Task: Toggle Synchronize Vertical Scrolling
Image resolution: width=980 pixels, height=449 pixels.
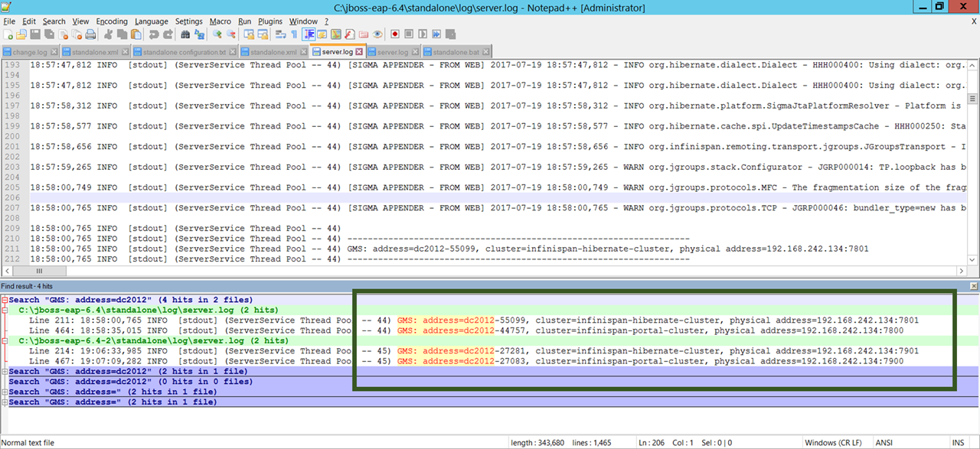Action: pyautogui.click(x=250, y=34)
